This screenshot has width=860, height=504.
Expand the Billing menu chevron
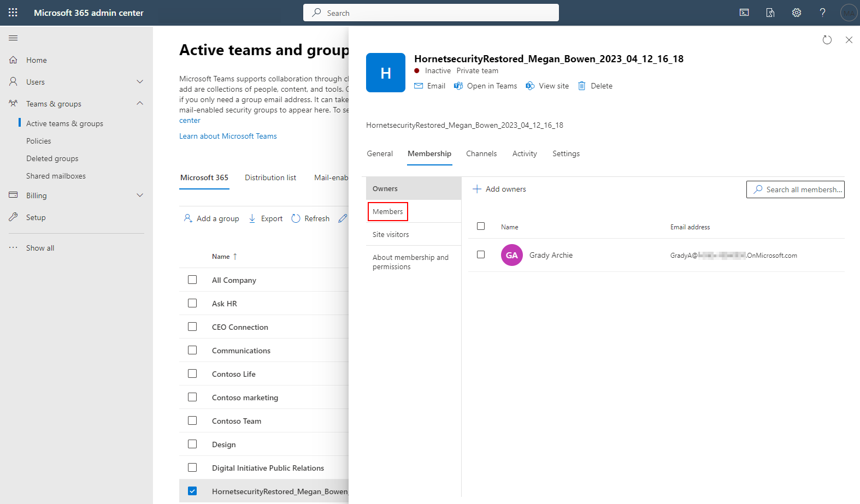(x=140, y=195)
